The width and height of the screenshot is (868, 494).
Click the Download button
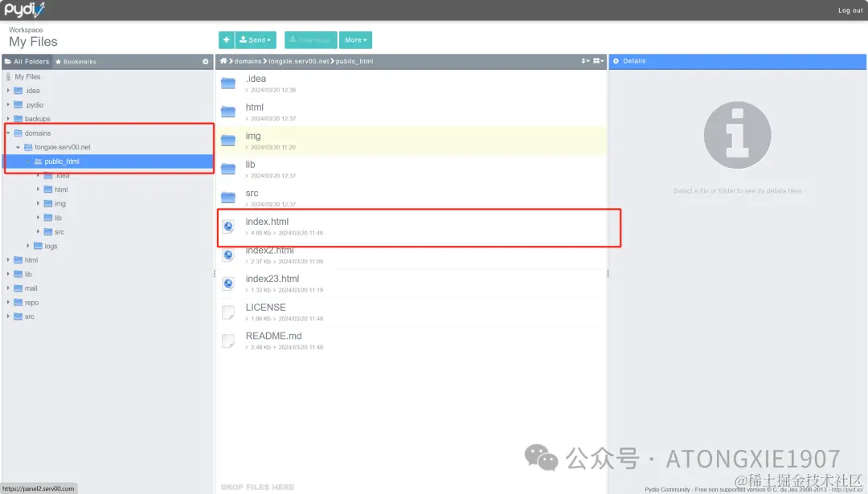click(310, 40)
